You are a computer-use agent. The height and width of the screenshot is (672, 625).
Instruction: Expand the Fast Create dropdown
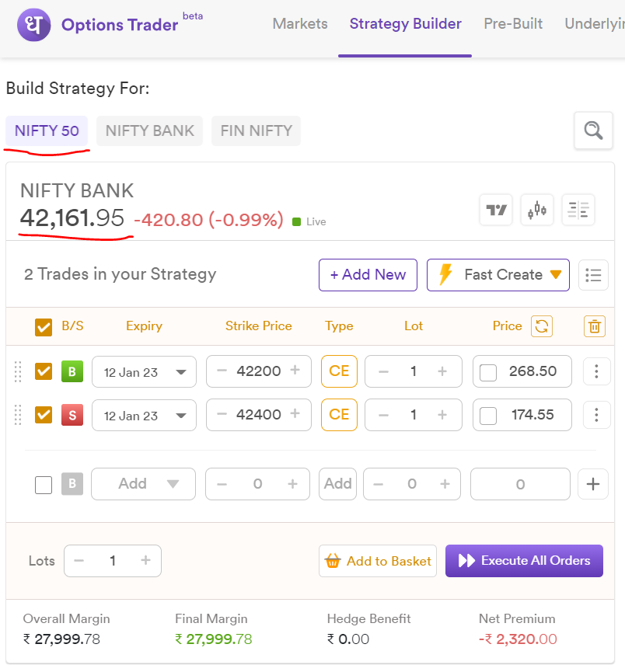click(x=498, y=275)
